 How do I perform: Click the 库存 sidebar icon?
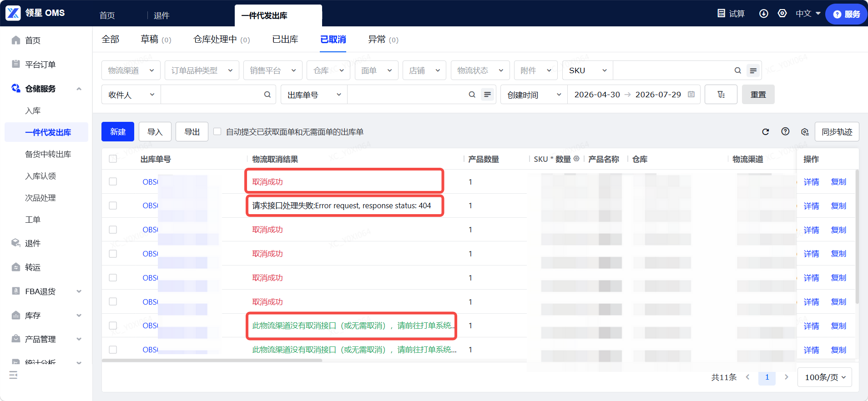click(x=16, y=315)
